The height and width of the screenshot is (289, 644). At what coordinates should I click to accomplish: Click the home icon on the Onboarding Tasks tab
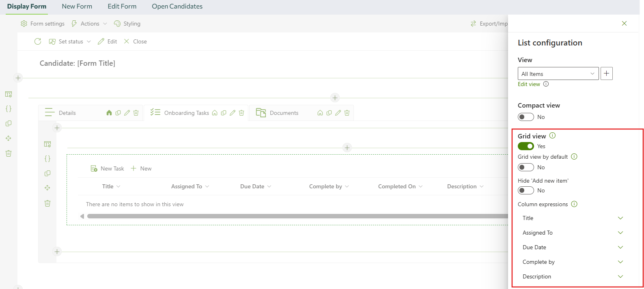(x=215, y=113)
